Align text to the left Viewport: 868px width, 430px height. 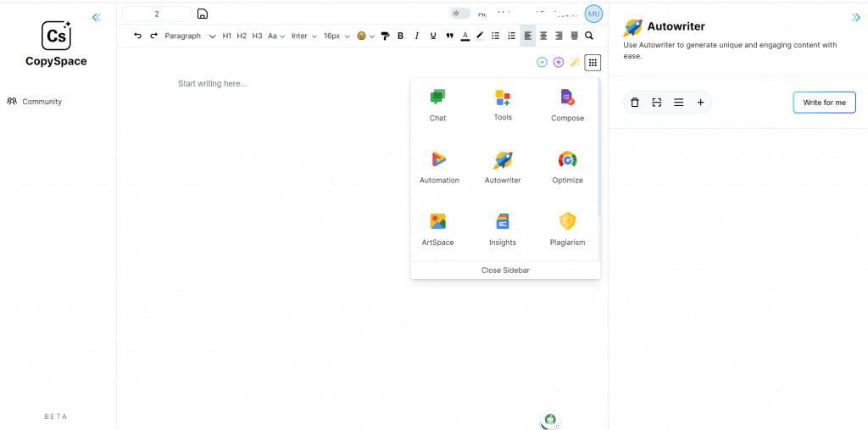528,36
